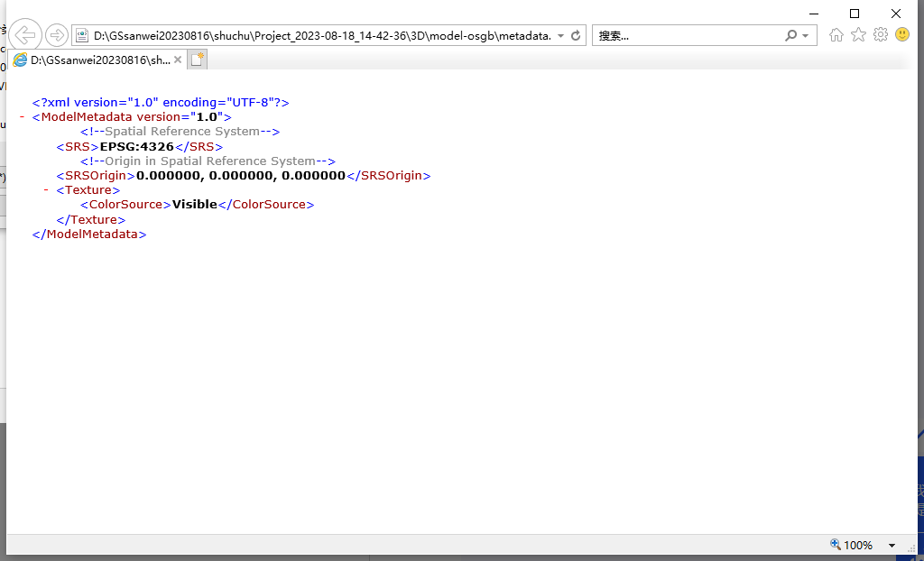Click the closing ModelMetadata tag
Viewport: 924px width, 561px height.
click(x=89, y=234)
